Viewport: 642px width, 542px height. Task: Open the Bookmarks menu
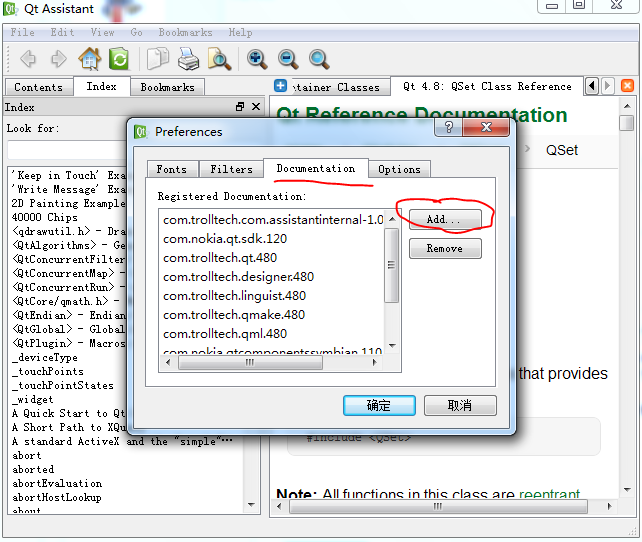point(185,32)
